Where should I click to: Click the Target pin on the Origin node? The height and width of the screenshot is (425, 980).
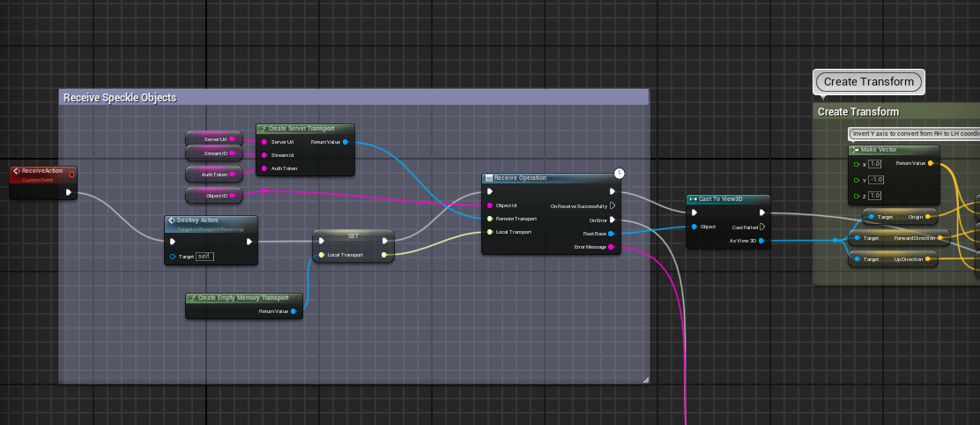tap(871, 217)
